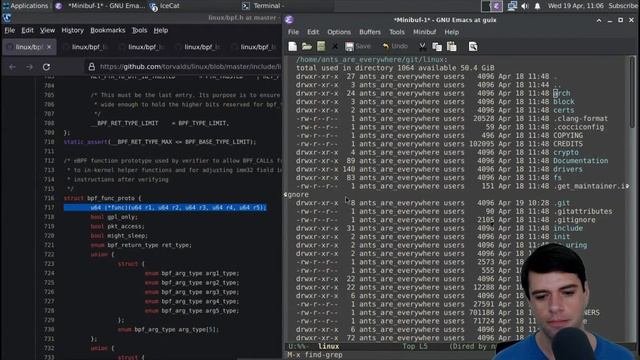
Task: Click the Paste clipboard icon in Emacs toolbar
Action: click(x=451, y=47)
